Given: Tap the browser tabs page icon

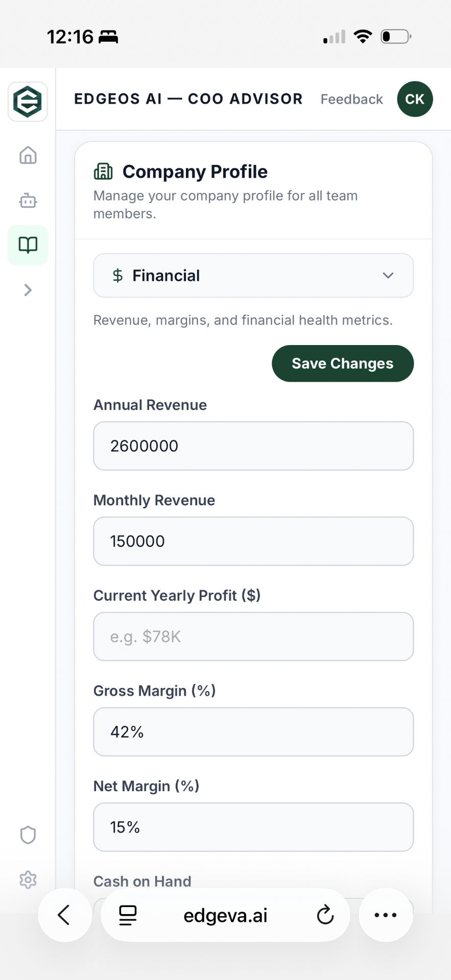Looking at the screenshot, I should click(x=128, y=915).
